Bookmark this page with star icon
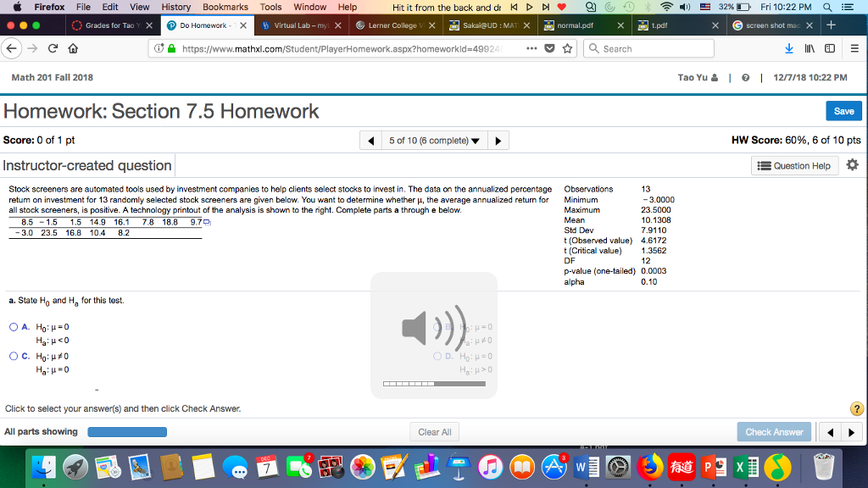The width and height of the screenshot is (868, 488). pos(567,48)
